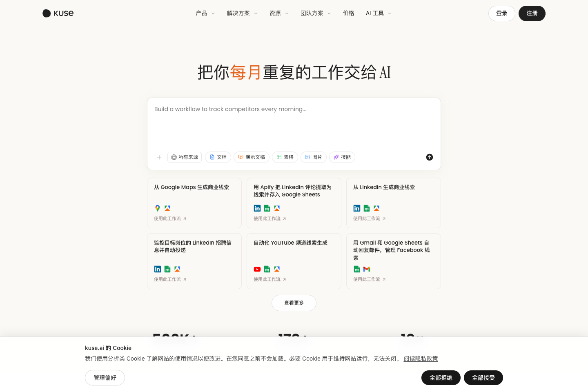Open 自动化 YouTube 频道线索生成 card title
Screen dimensions: 588x392
pos(290,243)
